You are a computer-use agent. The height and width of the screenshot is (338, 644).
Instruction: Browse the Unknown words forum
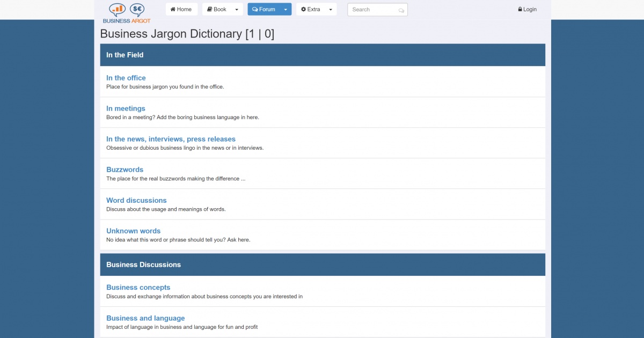[133, 231]
